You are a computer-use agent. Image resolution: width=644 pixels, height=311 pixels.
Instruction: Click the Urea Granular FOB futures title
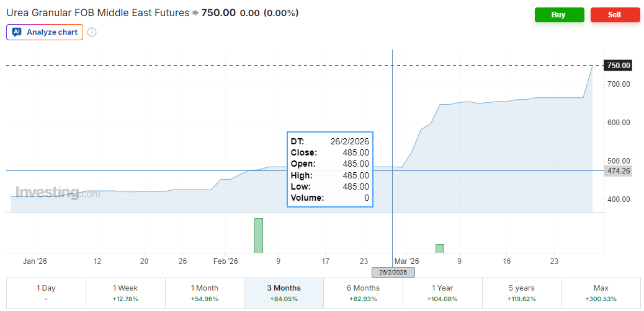(x=97, y=12)
